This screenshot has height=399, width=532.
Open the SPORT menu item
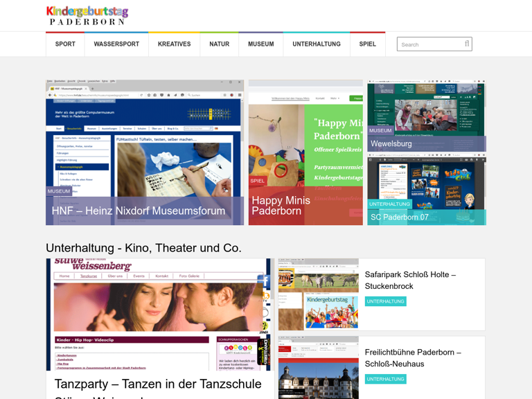pyautogui.click(x=65, y=44)
